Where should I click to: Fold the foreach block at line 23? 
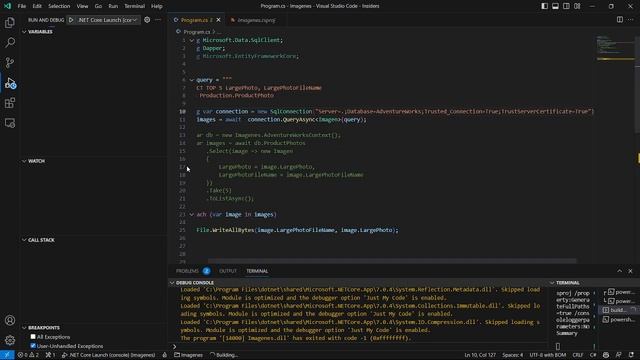191,215
